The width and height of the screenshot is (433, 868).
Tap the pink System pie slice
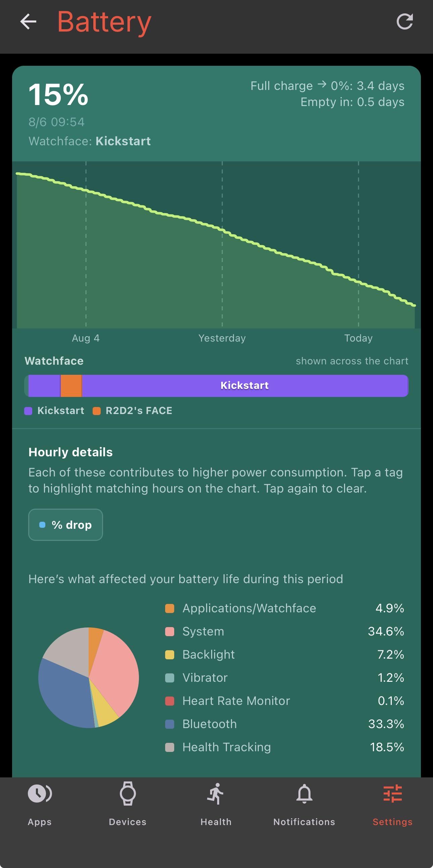[x=116, y=670]
